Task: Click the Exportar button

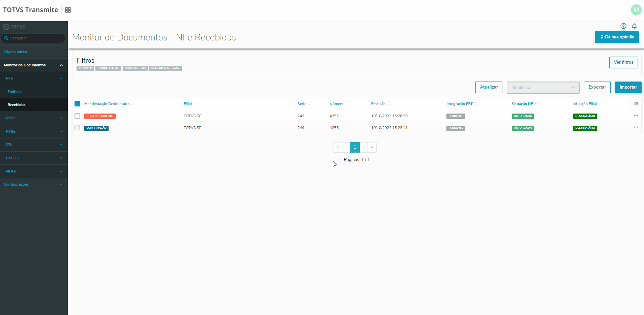Action: [597, 87]
